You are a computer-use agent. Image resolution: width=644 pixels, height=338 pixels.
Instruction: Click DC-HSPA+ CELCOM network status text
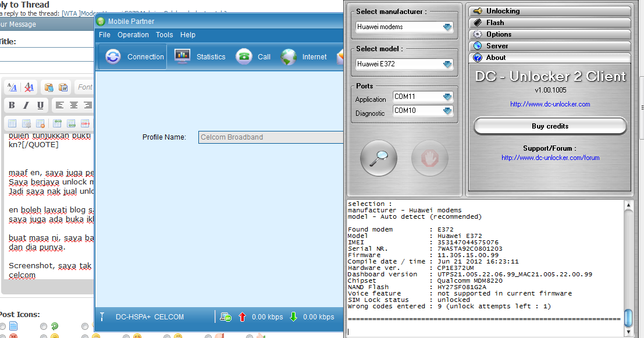[150, 317]
